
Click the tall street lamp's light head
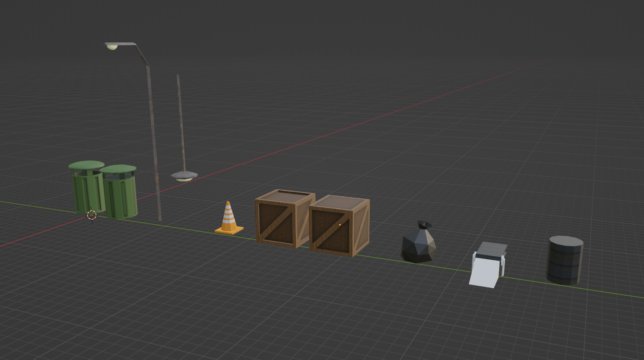112,46
